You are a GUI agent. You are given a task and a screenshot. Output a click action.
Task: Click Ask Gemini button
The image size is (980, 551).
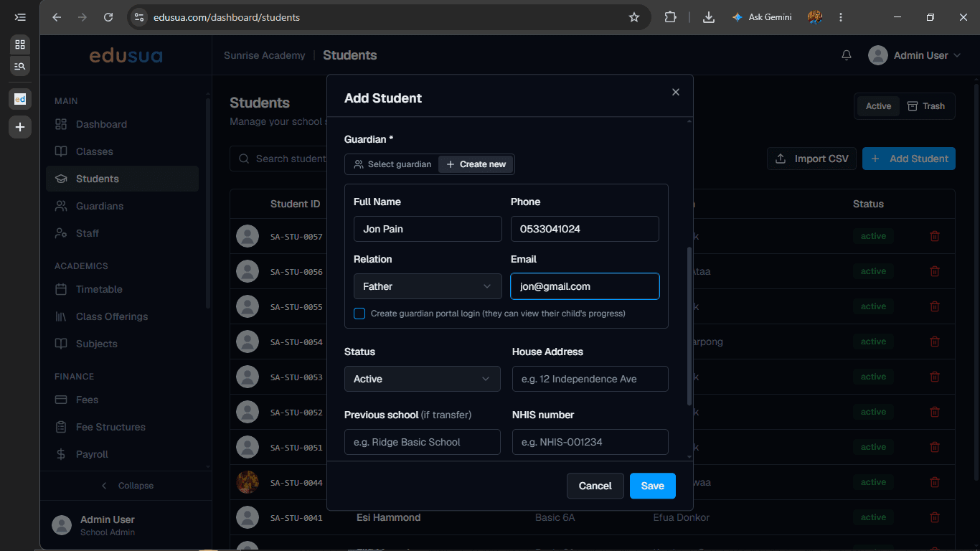[761, 17]
